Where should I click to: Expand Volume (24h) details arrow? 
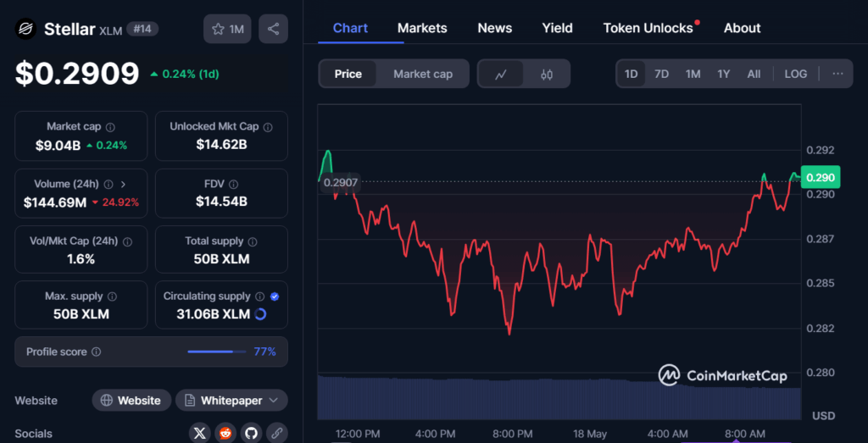pyautogui.click(x=123, y=184)
